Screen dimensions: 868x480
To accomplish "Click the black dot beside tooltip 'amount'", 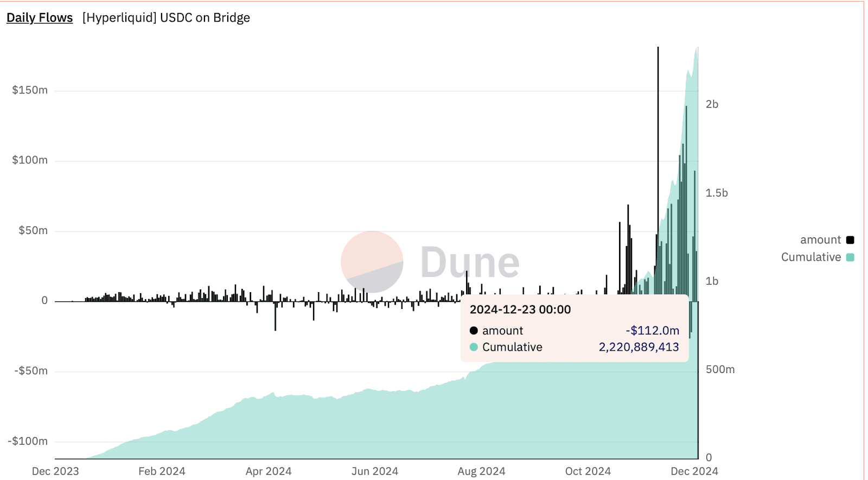I will click(x=474, y=331).
